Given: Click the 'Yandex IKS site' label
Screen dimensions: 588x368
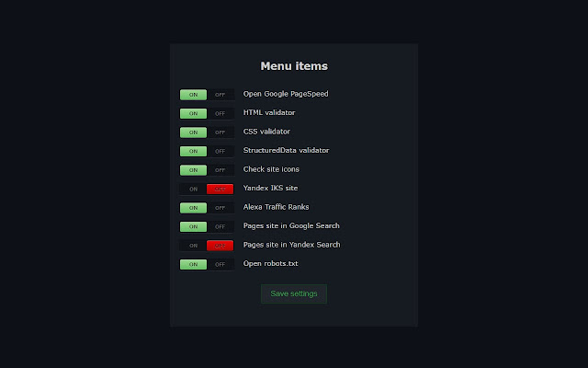Looking at the screenshot, I should [270, 188].
